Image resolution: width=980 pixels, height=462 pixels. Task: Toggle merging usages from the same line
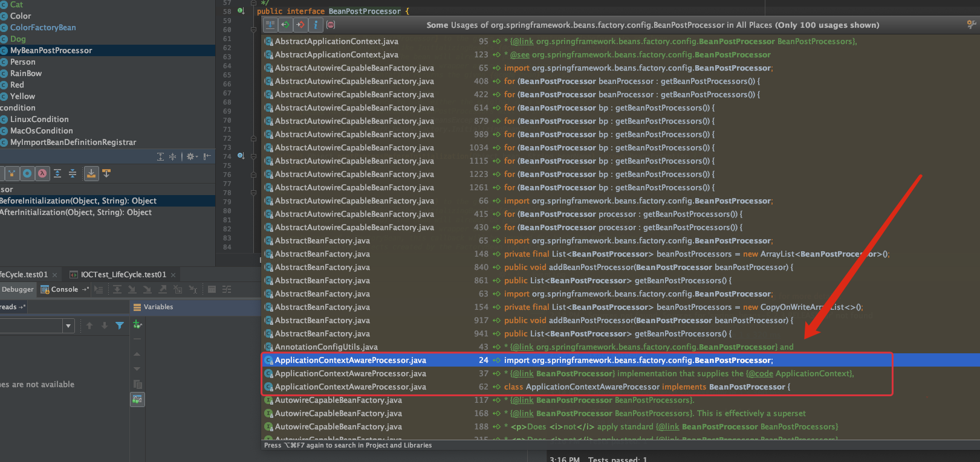[270, 25]
